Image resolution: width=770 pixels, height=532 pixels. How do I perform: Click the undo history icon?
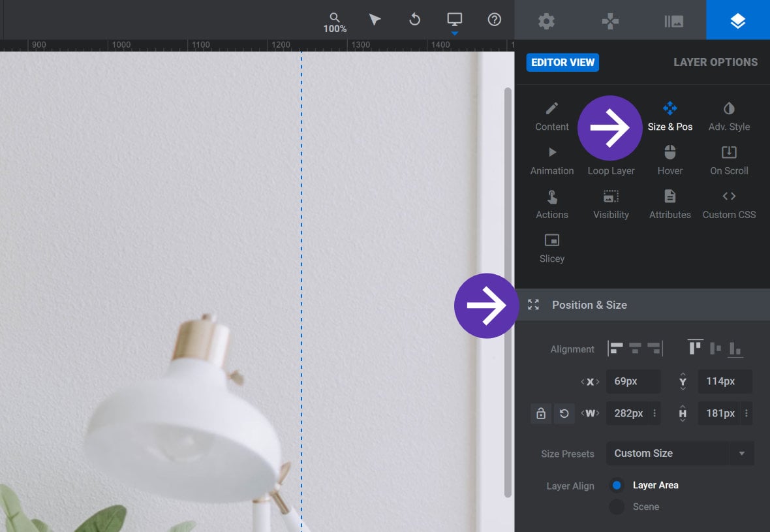[414, 20]
